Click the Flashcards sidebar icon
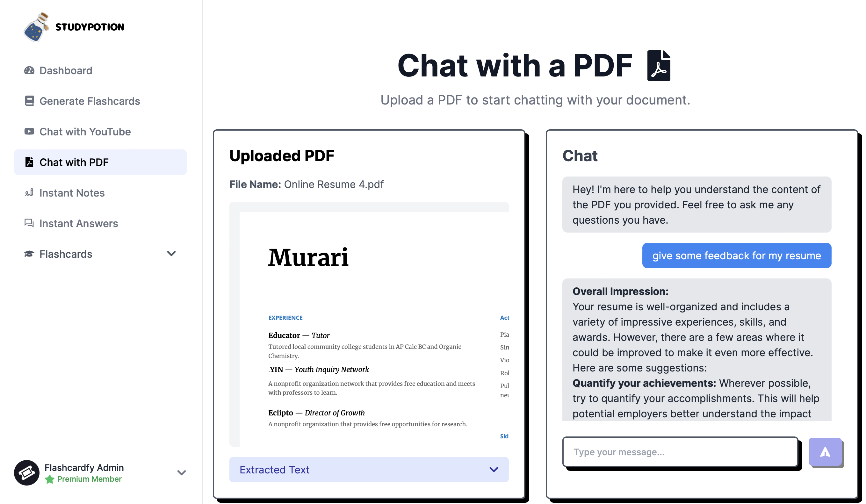Viewport: 866px width, 504px height. click(x=29, y=254)
